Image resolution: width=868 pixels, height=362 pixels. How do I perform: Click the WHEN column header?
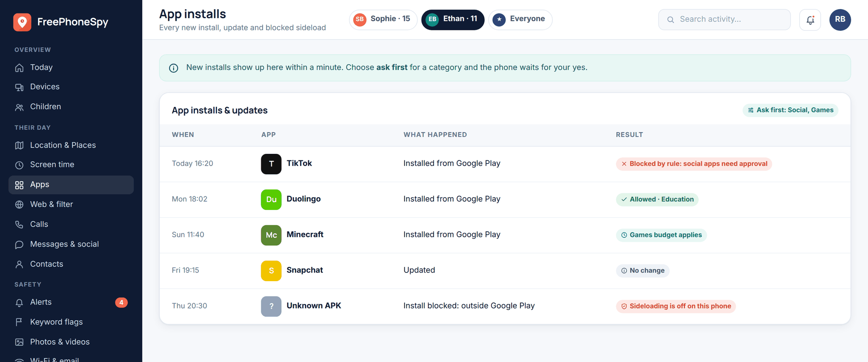183,135
